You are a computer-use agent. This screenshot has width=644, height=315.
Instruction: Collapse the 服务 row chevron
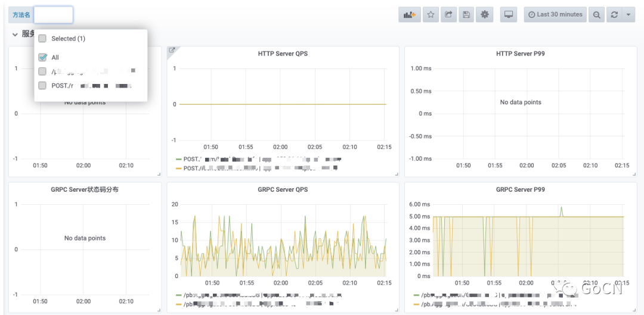coord(15,35)
